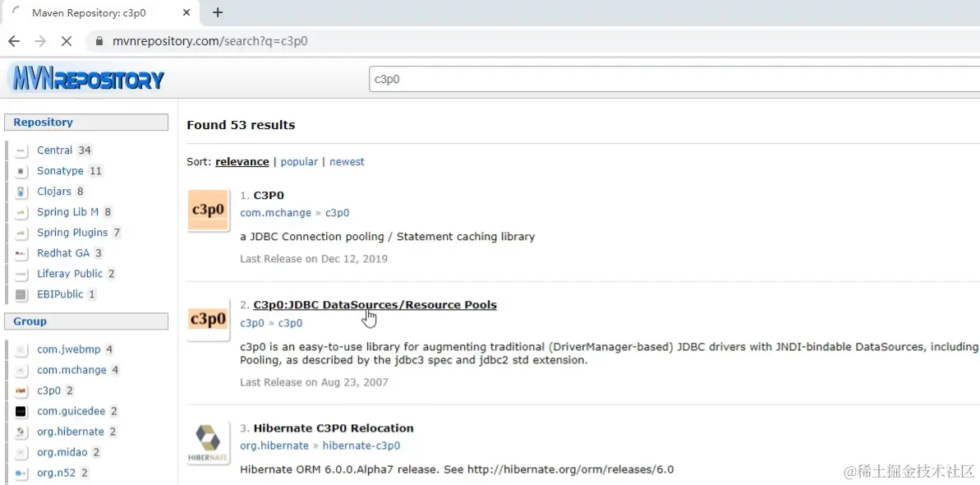Filter by c3p0 group in sidebar
Screen dimensions: 980x485
[x=48, y=391]
